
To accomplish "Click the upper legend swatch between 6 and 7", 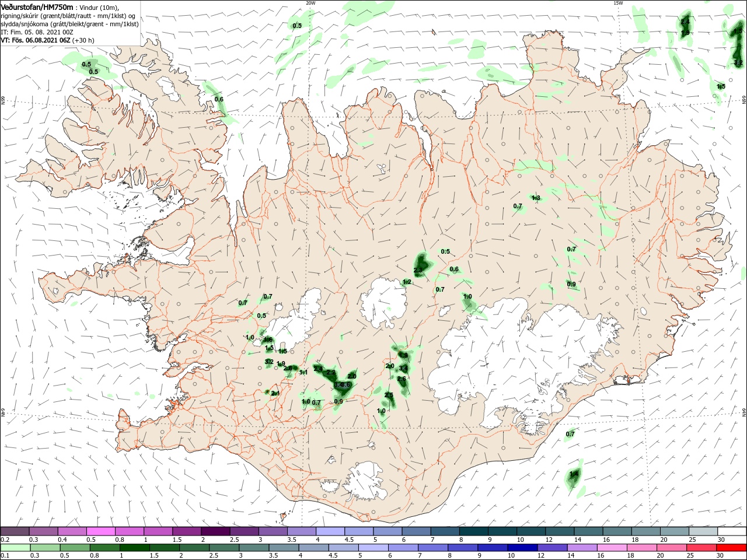I will coord(417,531).
